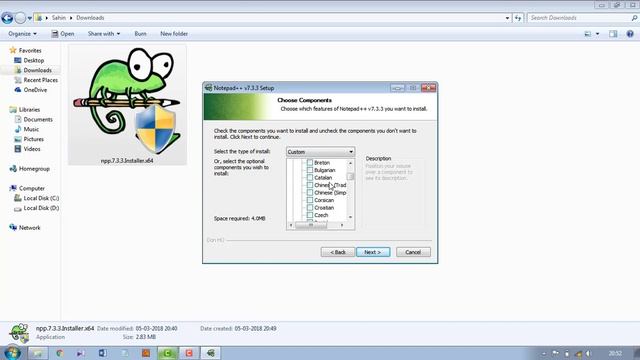Minimize the Notepad++ Setup dialog
This screenshot has height=360, width=640.
pyautogui.click(x=397, y=88)
